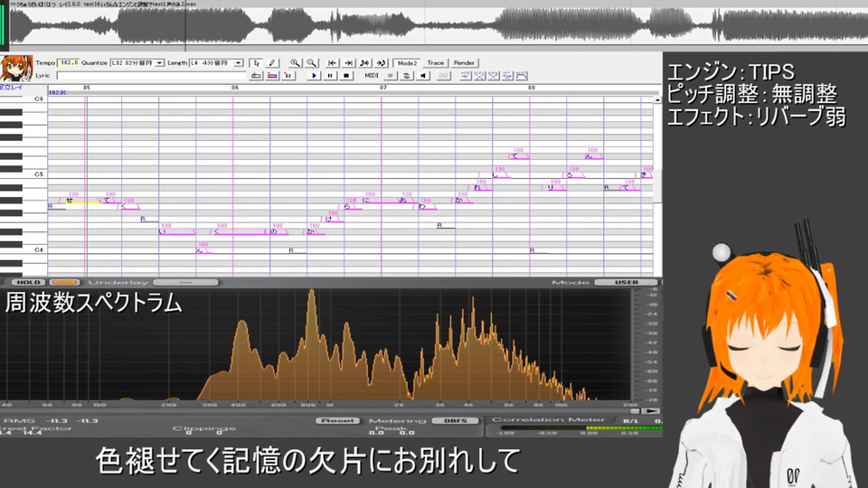Select the note with lyric ら
The image size is (868, 488).
352,206
